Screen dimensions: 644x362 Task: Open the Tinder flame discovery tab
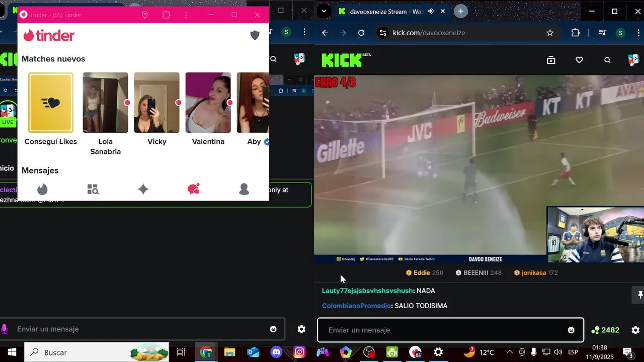[43, 189]
